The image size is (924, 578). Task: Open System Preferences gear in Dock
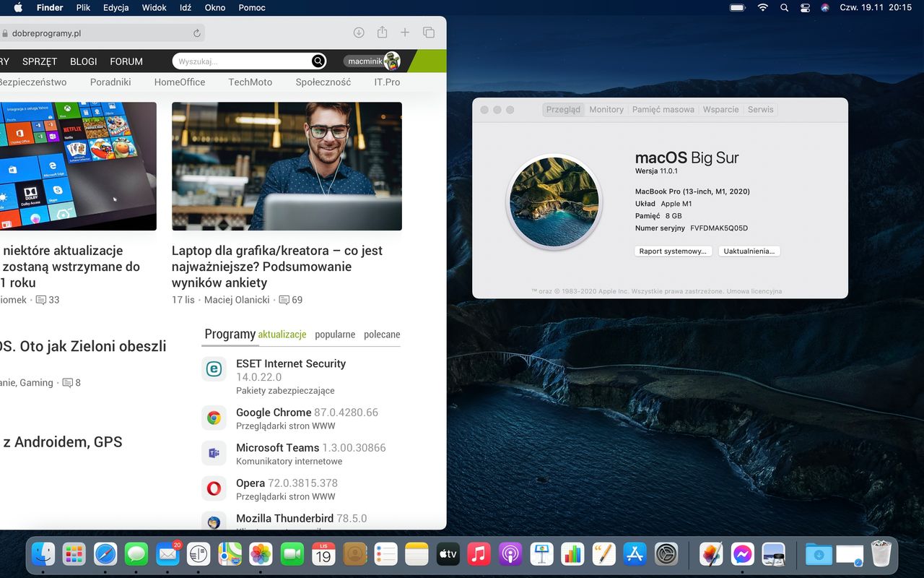click(x=666, y=554)
